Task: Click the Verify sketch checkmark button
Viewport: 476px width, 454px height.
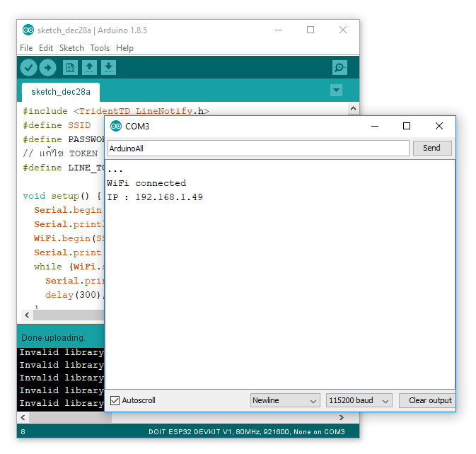Action: (28, 67)
